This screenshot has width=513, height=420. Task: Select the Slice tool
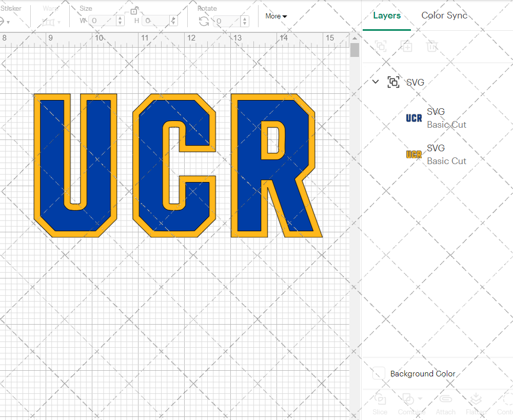[380, 404]
